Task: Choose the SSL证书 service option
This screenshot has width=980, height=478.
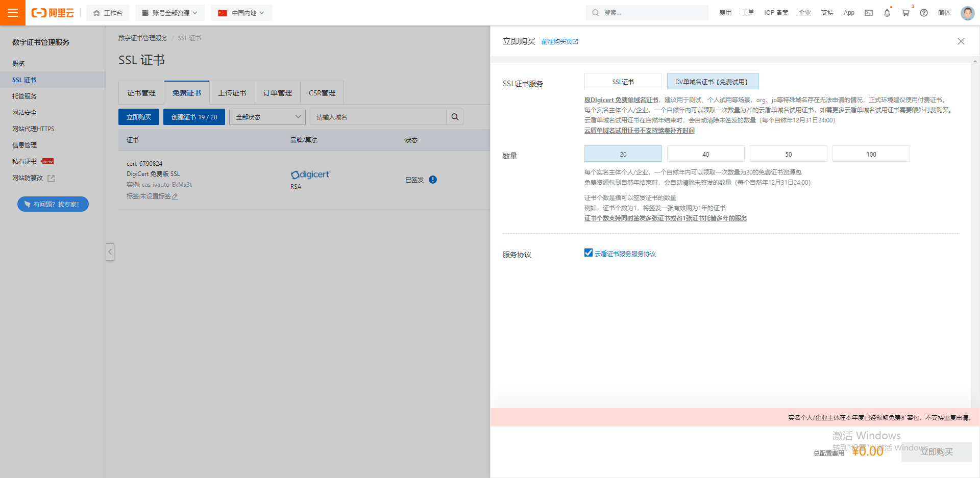Action: [x=623, y=82]
